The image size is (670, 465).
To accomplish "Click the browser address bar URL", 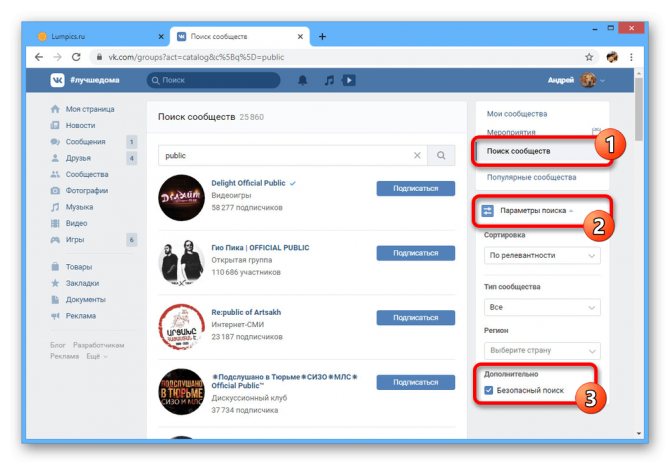I will [x=196, y=57].
